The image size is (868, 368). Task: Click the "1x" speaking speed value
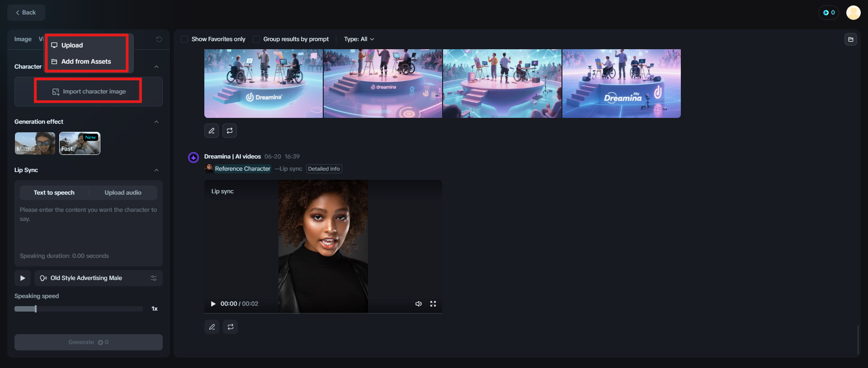coord(155,309)
